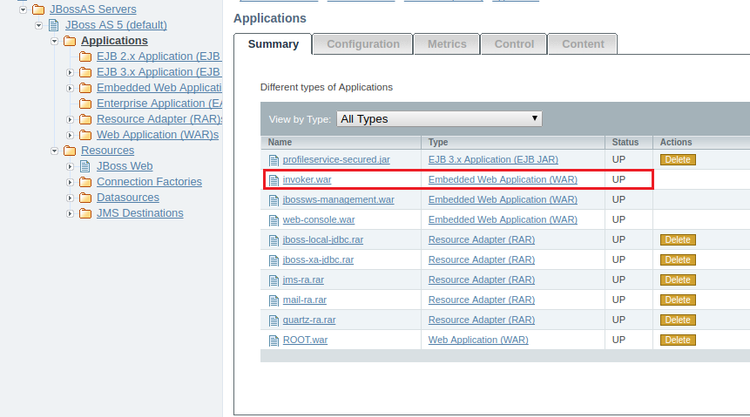Click the page icon next to JBoss Web
This screenshot has width=750, height=417.
(85, 166)
